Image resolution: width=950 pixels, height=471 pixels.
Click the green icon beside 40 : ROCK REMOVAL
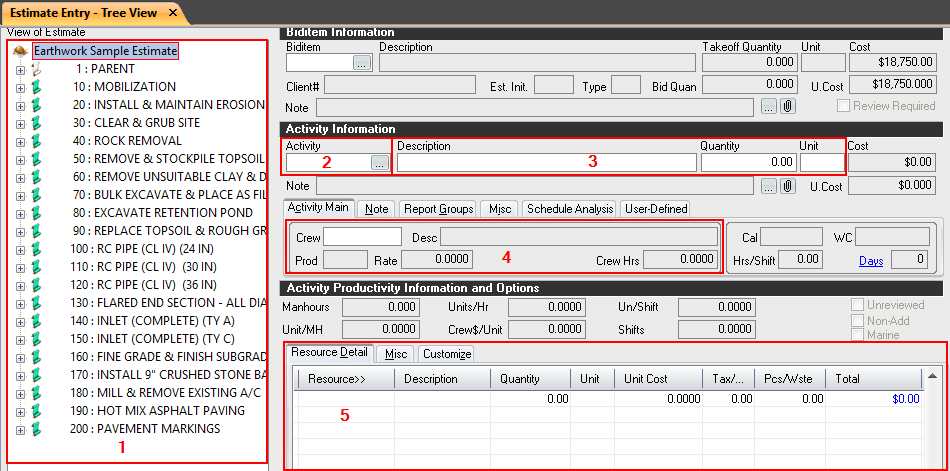point(38,141)
